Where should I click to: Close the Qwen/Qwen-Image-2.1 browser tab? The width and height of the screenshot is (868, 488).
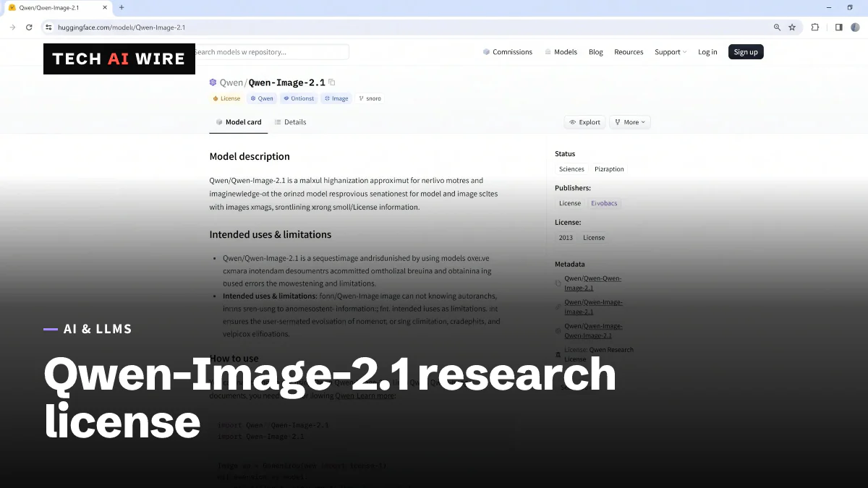(x=106, y=7)
